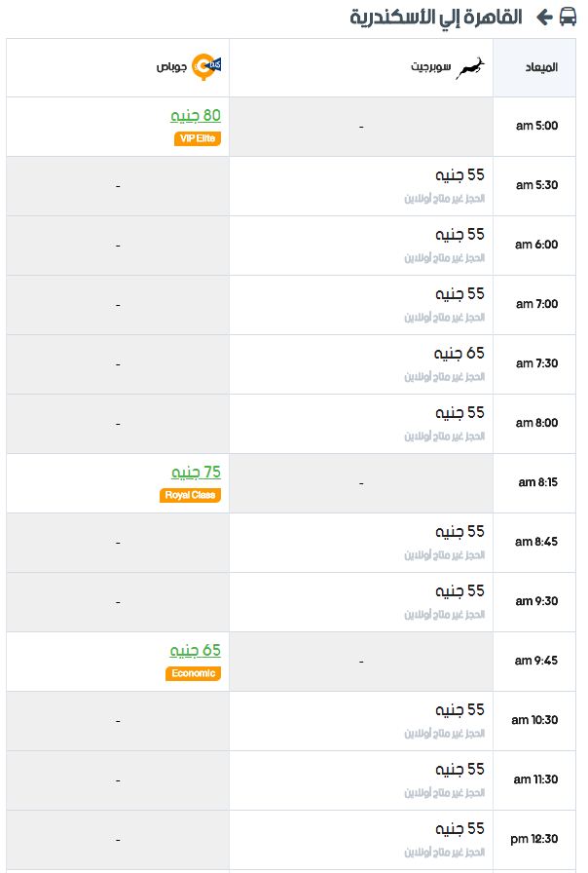Screen dimensions: 588x873
Task: Click the الميعاد time column header
Action: [534, 68]
